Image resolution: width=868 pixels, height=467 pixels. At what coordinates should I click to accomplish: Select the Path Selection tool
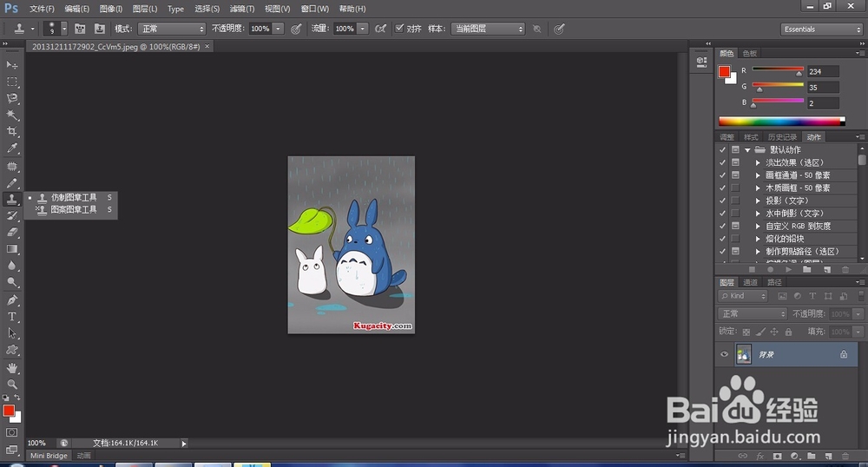(x=11, y=333)
